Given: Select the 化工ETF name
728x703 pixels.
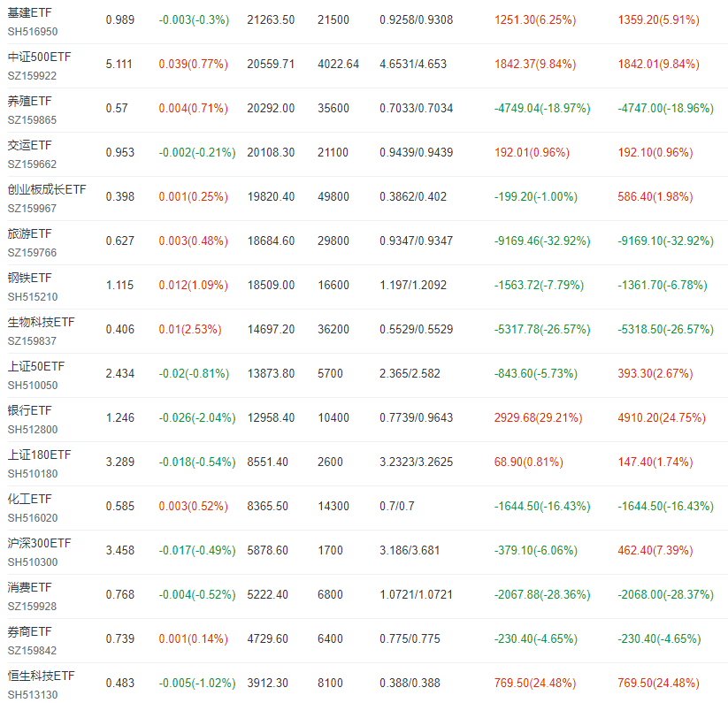Looking at the screenshot, I should click(30, 499).
